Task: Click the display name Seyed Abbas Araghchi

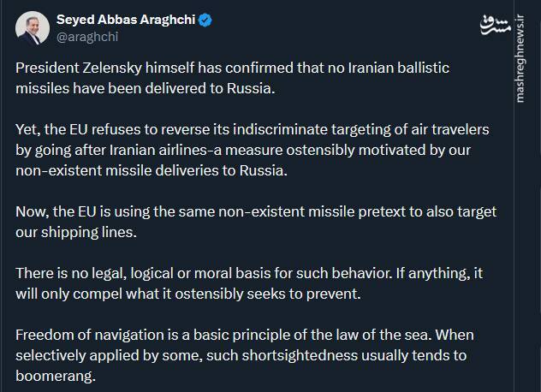Action: pos(124,20)
